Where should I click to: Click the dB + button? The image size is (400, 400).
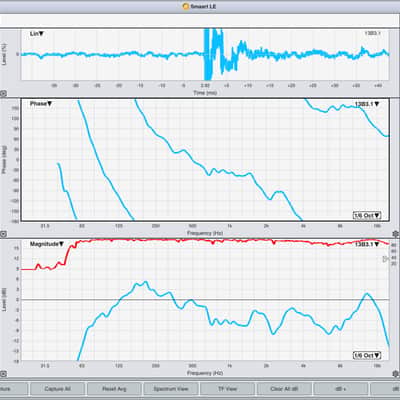pyautogui.click(x=340, y=389)
